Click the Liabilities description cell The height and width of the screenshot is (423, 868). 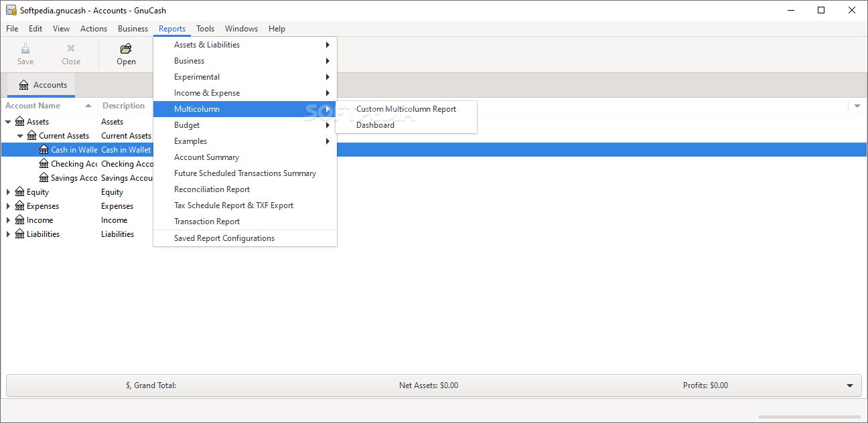click(x=117, y=234)
